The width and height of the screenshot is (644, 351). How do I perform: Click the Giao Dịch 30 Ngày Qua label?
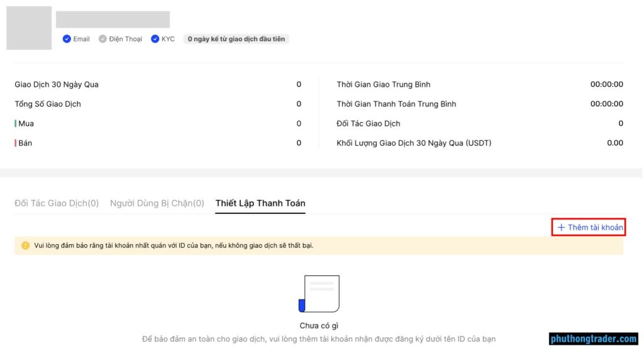(57, 85)
